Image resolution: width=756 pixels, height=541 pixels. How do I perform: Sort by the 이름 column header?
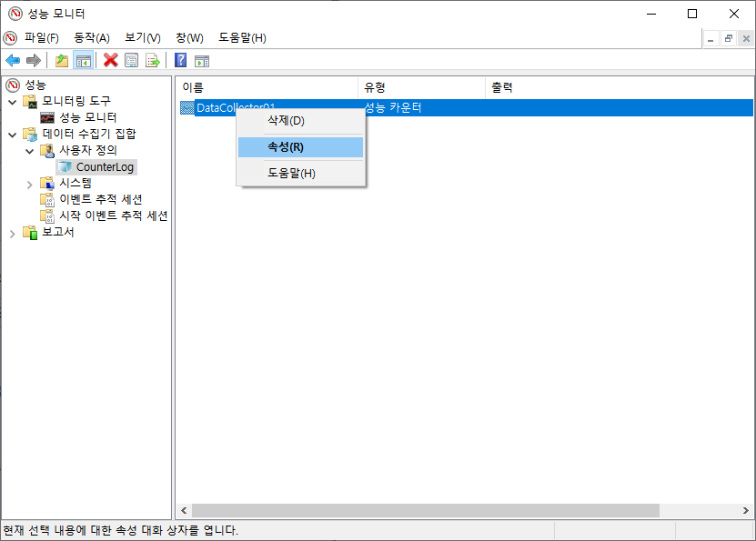click(x=267, y=87)
